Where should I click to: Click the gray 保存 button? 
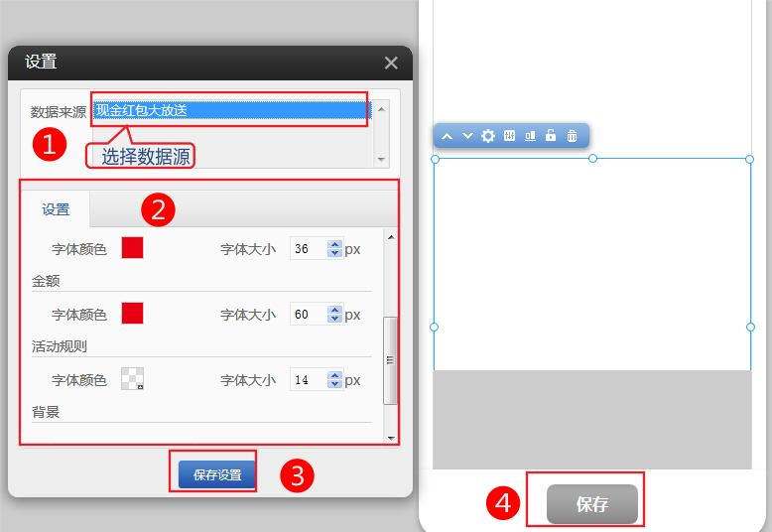(591, 504)
